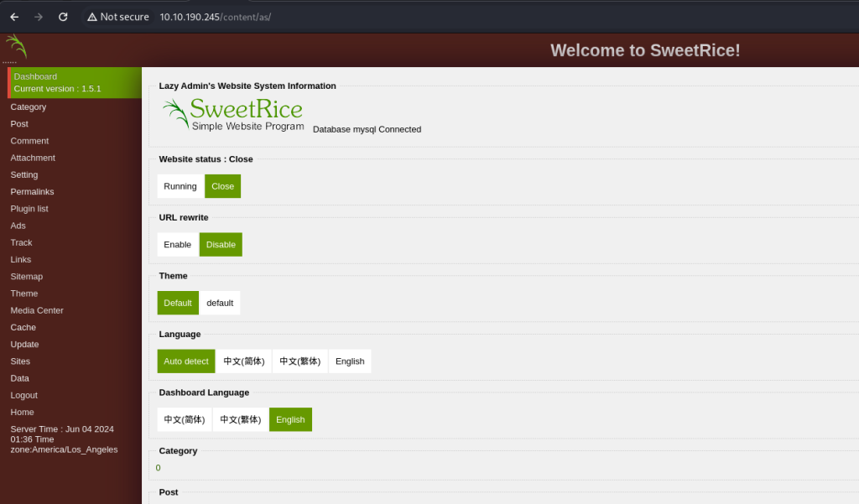Click the Dashboard Language section label
The image size is (859, 504).
coord(204,392)
